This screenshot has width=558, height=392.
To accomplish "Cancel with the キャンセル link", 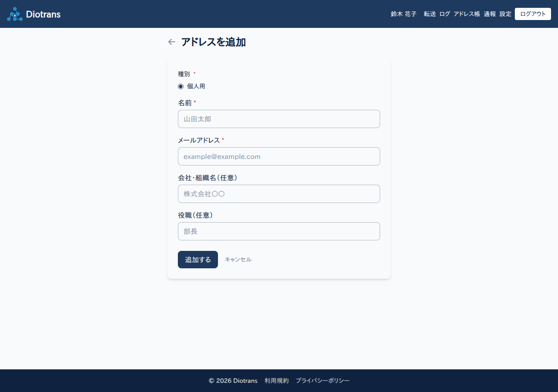I will click(x=238, y=260).
